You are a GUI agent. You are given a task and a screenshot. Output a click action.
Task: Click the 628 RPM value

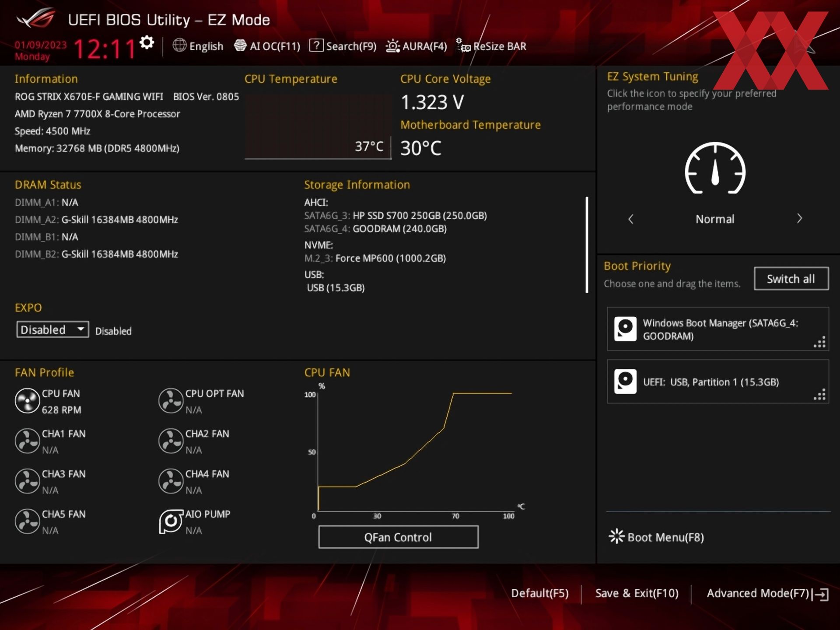[x=61, y=410]
